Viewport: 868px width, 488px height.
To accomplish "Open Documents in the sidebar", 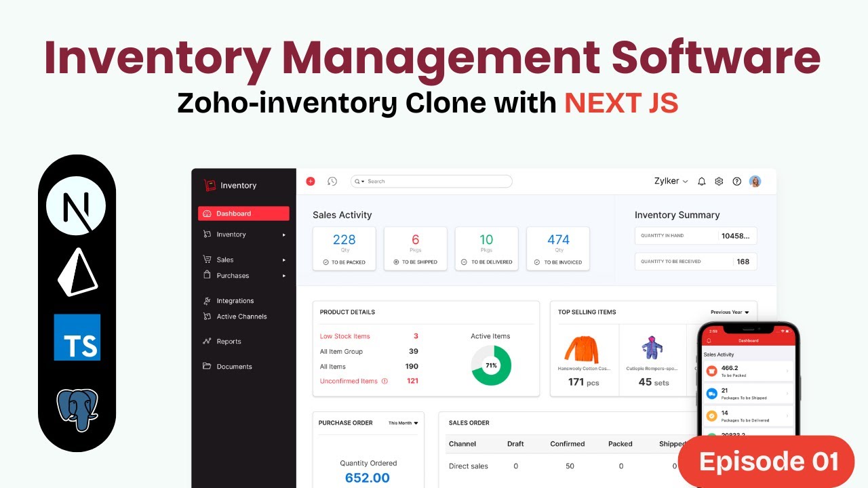I will click(x=234, y=367).
